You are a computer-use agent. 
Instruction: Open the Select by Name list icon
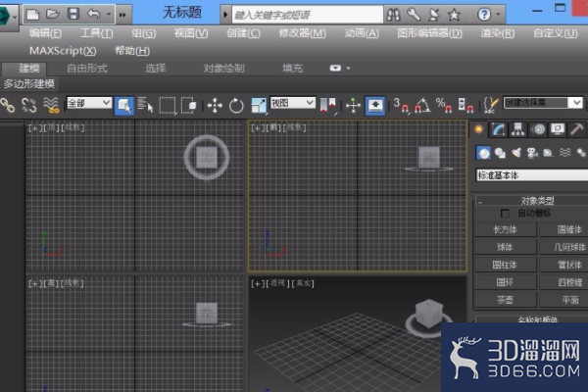pyautogui.click(x=145, y=105)
